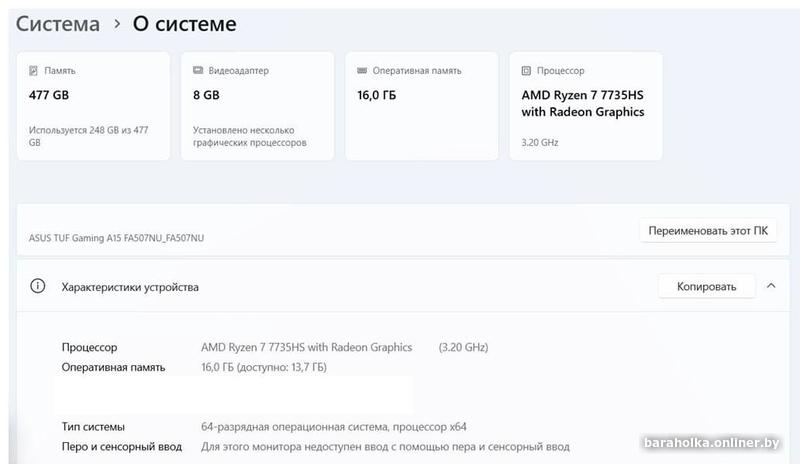Click the RAM icon in the top Оперативная память card
The image size is (800, 464).
(361, 72)
